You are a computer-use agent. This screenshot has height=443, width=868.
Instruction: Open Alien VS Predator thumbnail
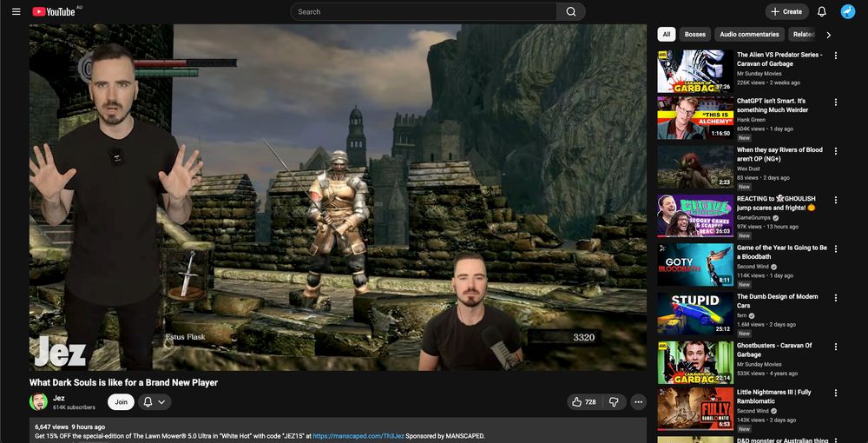tap(695, 71)
